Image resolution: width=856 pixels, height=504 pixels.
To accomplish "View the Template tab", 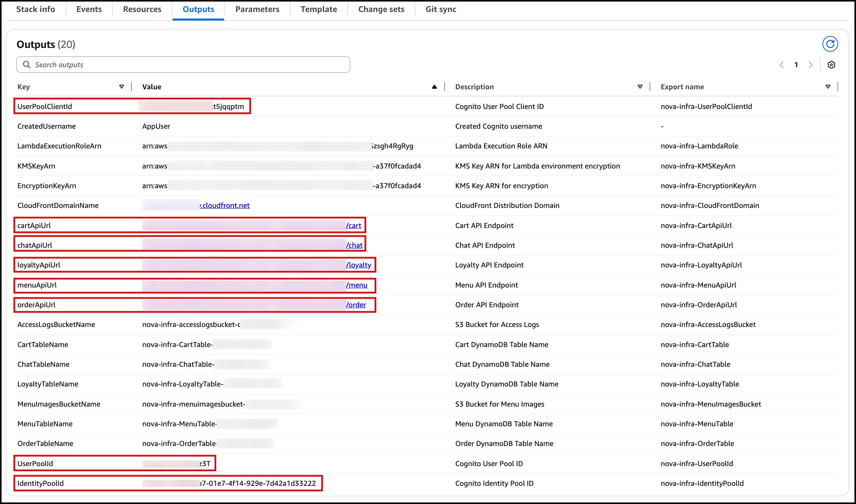I will (x=319, y=9).
